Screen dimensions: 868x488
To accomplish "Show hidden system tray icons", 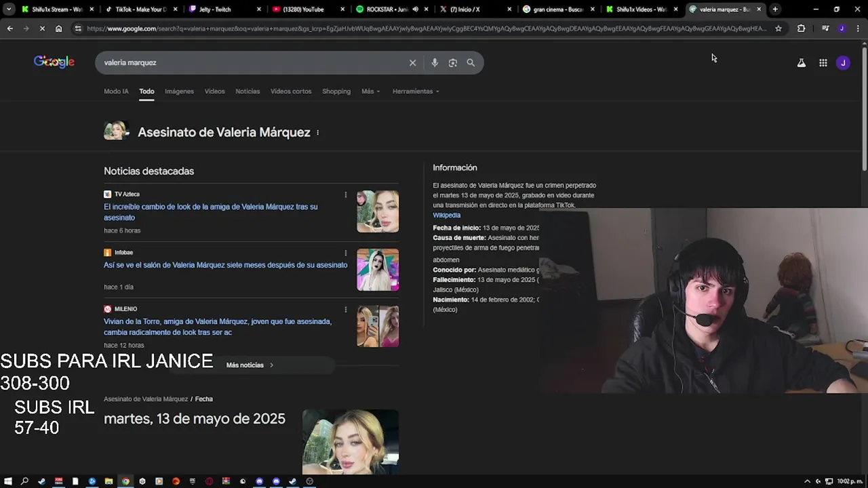I will click(x=807, y=481).
